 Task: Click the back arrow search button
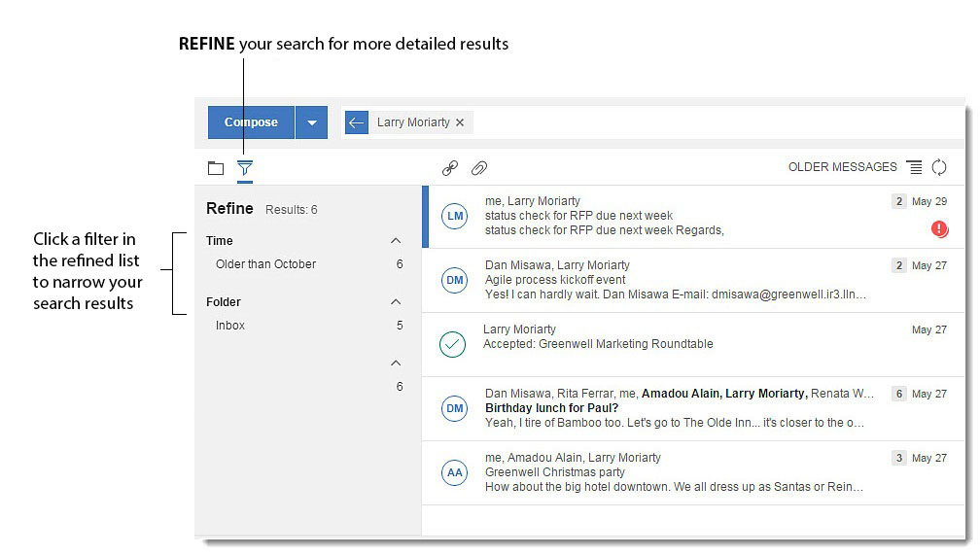pyautogui.click(x=356, y=122)
